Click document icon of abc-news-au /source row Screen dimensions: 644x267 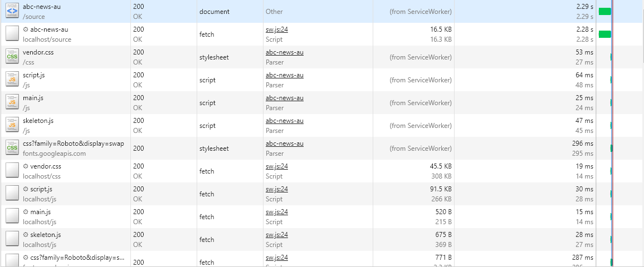(12, 11)
